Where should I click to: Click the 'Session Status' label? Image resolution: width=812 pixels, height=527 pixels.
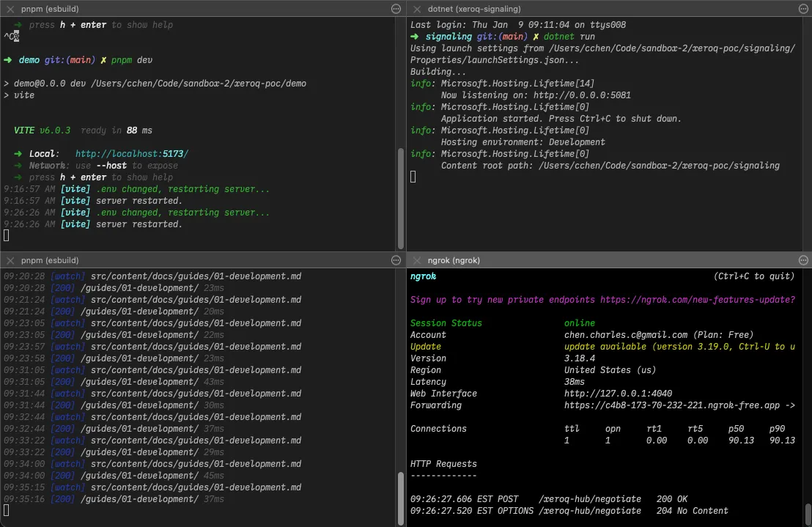[446, 323]
